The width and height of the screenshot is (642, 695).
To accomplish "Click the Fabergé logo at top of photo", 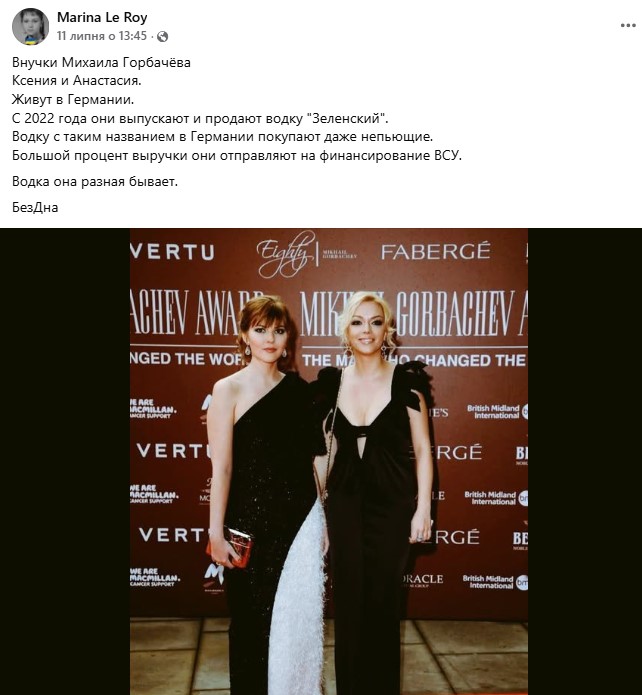I will [x=435, y=251].
